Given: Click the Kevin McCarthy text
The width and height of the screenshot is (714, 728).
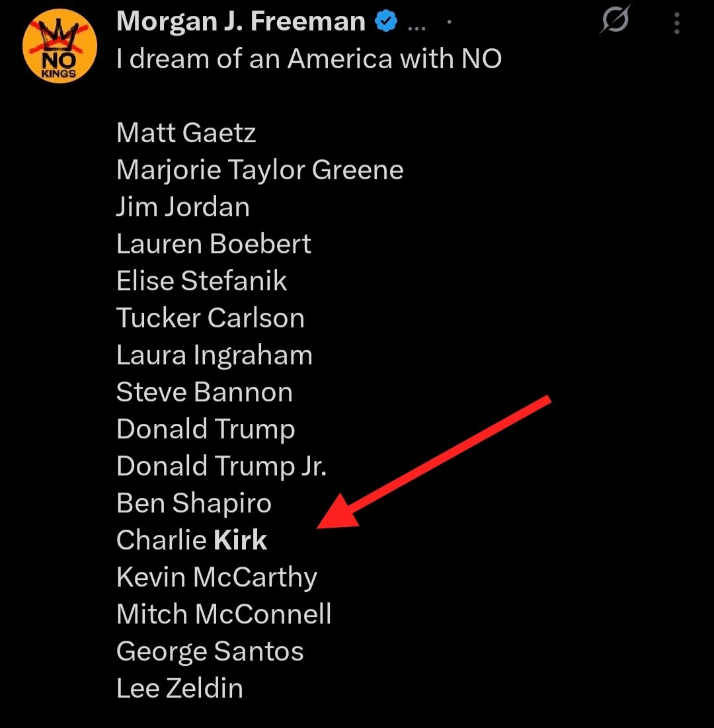Looking at the screenshot, I should 217,577.
